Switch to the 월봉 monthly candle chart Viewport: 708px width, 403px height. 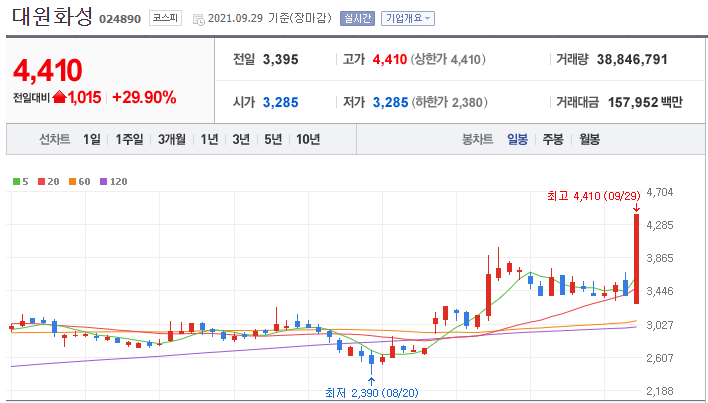590,139
